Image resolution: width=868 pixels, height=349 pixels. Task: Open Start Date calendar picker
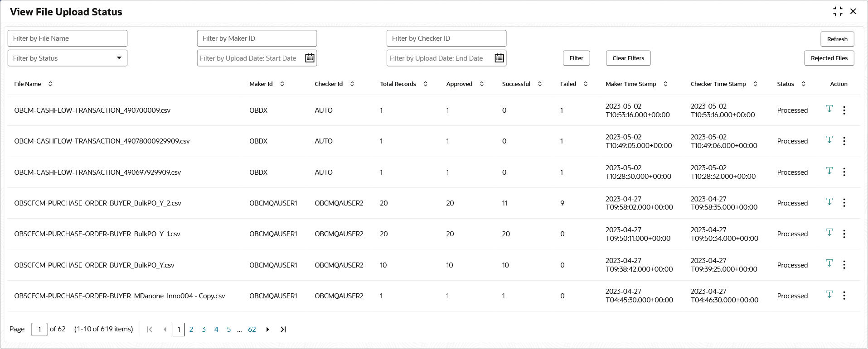[310, 58]
